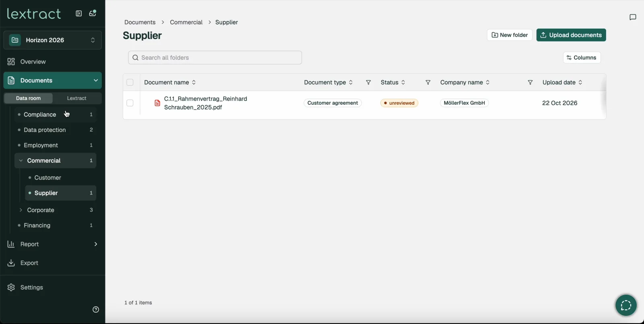This screenshot has width=644, height=324.
Task: Collapse the sidebar panel icon
Action: pos(79,13)
